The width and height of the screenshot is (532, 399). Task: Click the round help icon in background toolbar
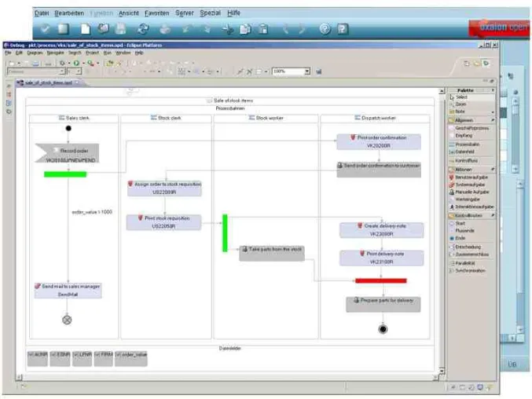coord(325,29)
